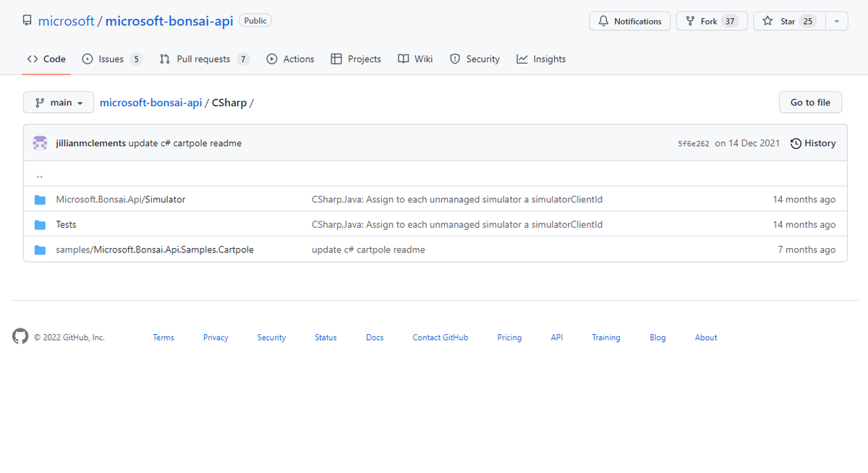Image resolution: width=868 pixels, height=473 pixels.
Task: Open commit message update c# cartpole readme
Action: tap(185, 143)
